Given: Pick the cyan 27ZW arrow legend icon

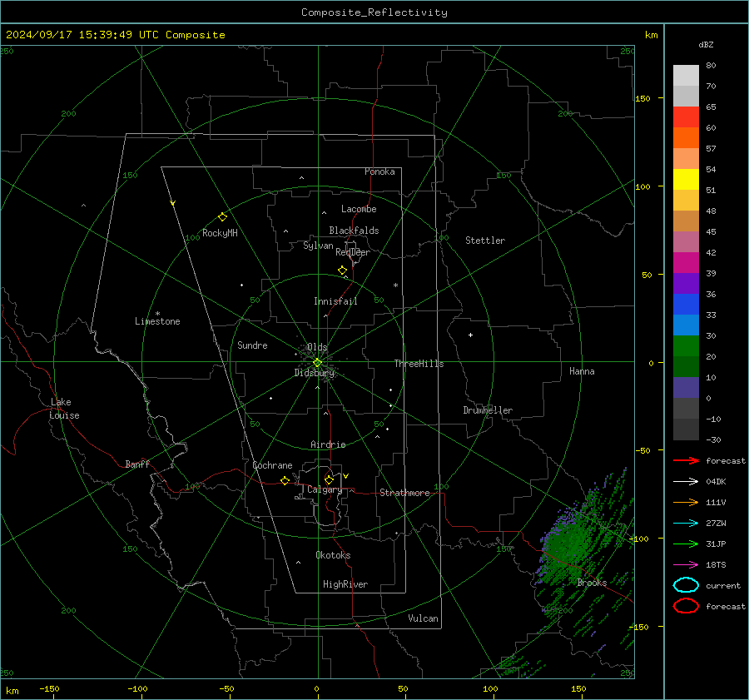Looking at the screenshot, I should point(686,523).
